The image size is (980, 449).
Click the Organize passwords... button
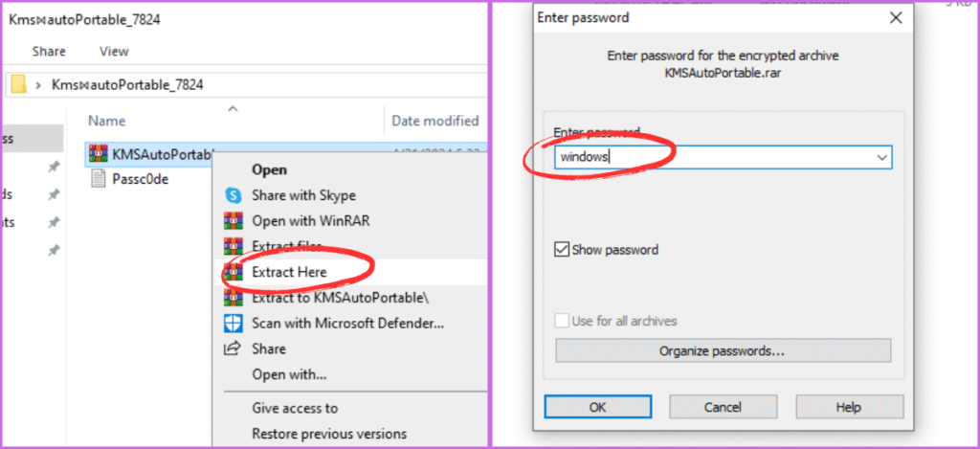[723, 350]
